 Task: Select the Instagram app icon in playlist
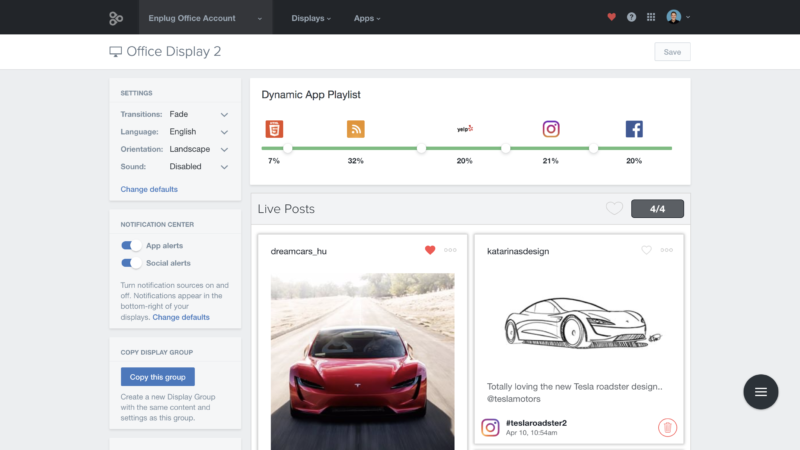click(551, 129)
